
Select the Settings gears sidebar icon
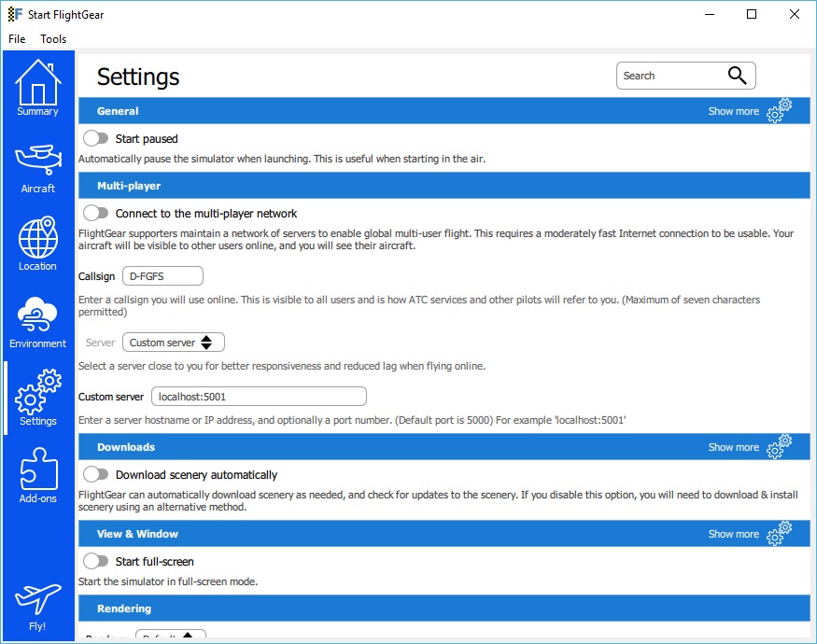tap(38, 391)
